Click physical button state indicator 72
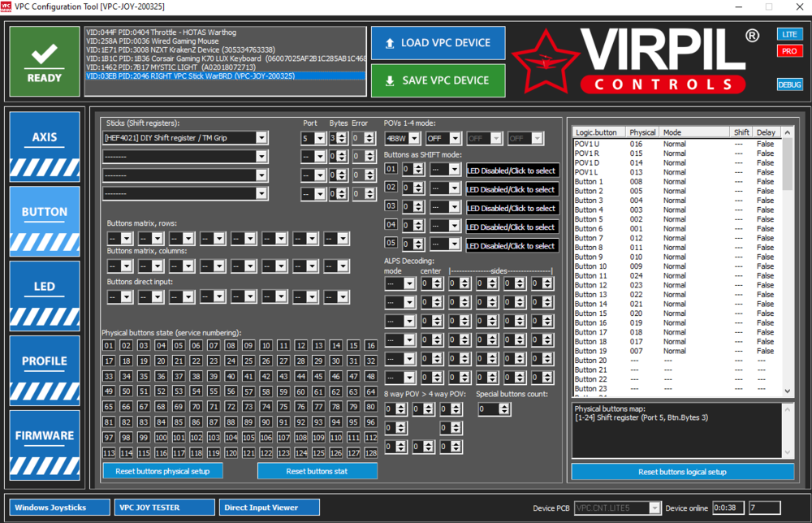812x523 pixels. tap(231, 407)
